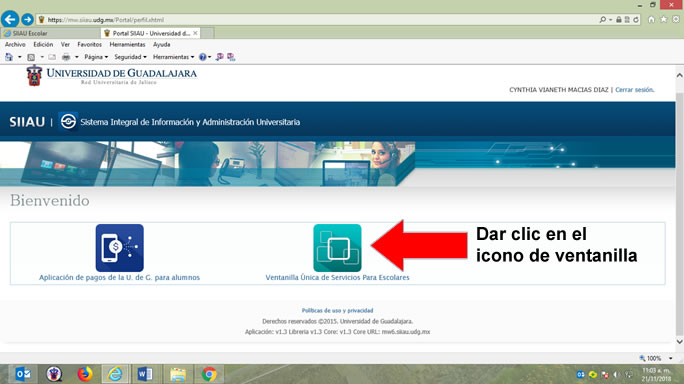Click the Cerrar sesión link
The width and height of the screenshot is (684, 384).
[635, 89]
